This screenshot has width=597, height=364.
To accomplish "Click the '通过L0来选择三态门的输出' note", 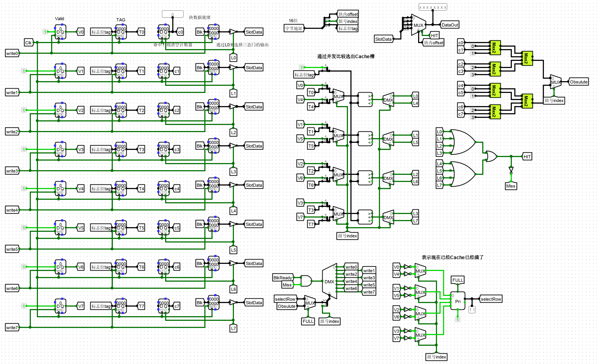I will coord(242,45).
